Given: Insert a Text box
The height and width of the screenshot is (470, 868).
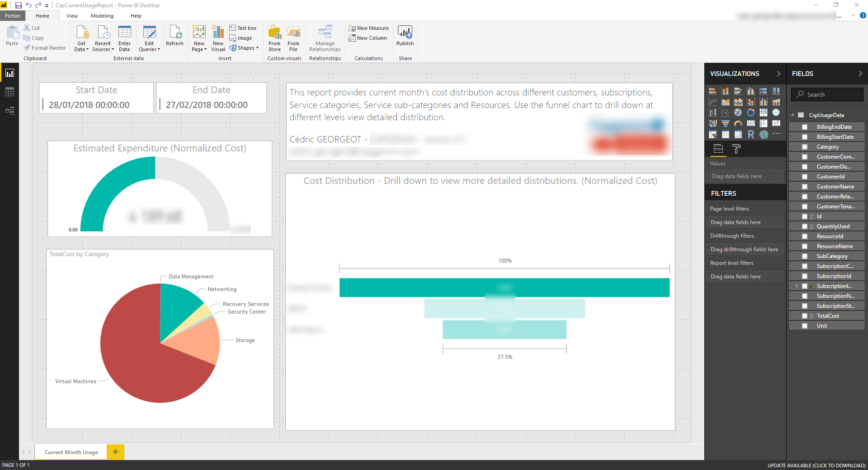Looking at the screenshot, I should point(243,28).
